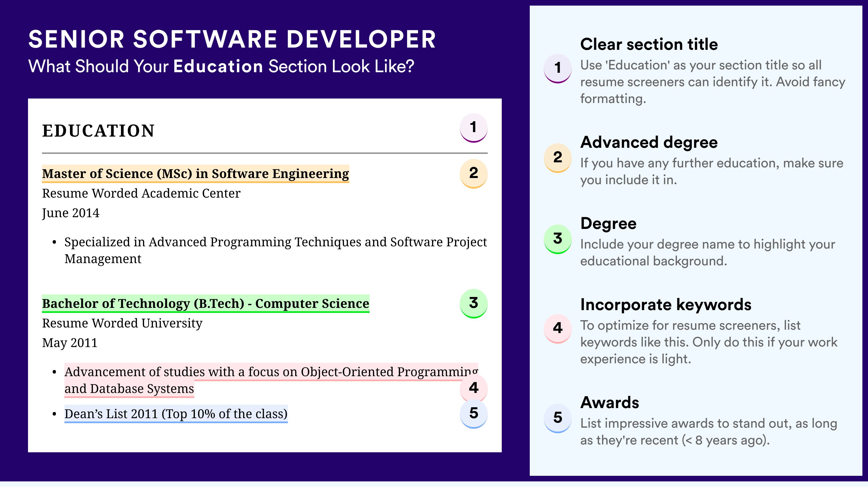Click "Dean's List 2011 (Top 10% of the class)"

pos(176,414)
